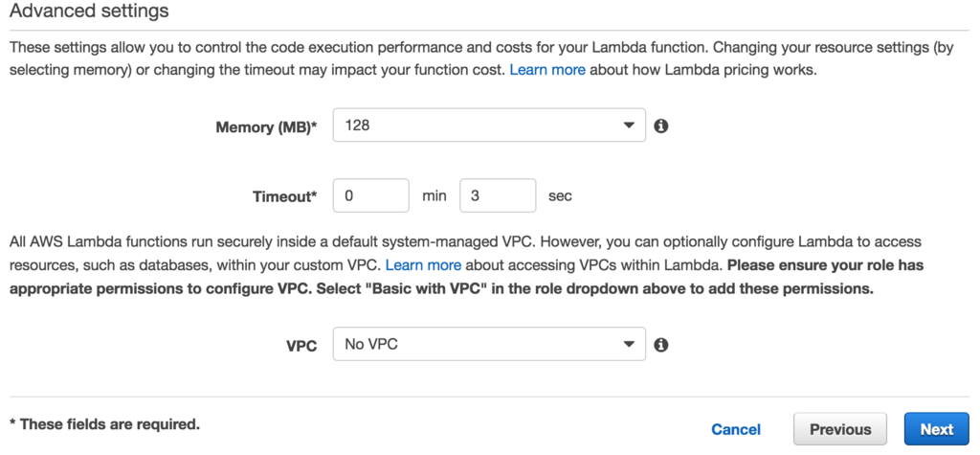
Task: Click the bold "VPC" field label
Action: point(301,346)
